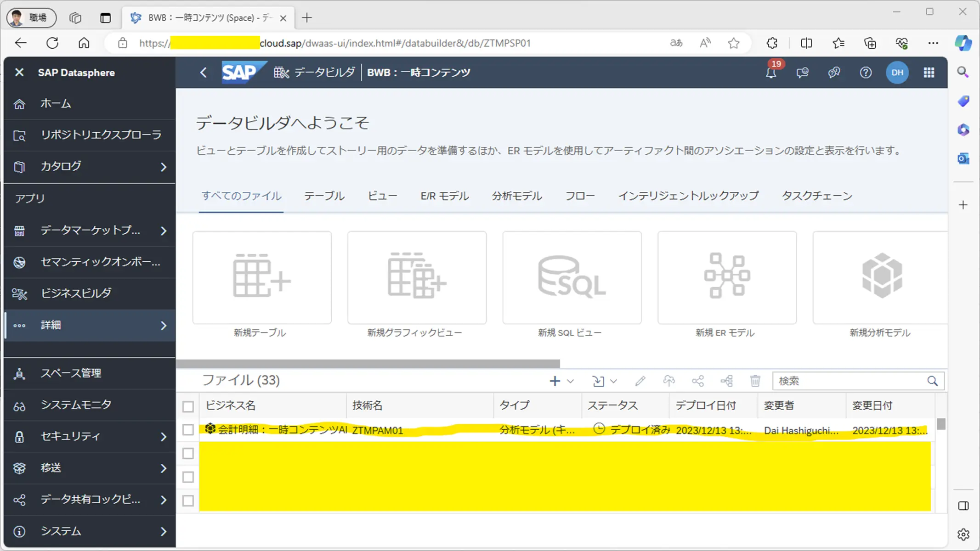Add page to browser favorites star
This screenshot has height=551, width=980.
click(x=734, y=43)
